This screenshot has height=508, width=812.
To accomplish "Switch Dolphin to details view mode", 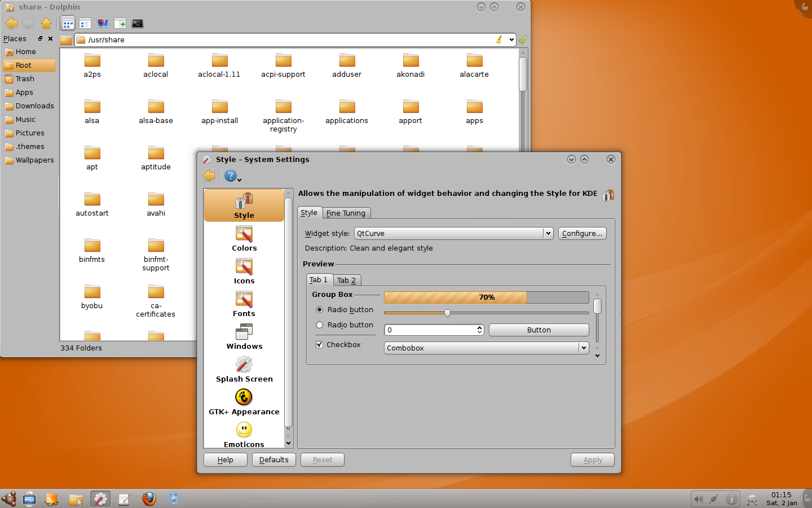I will coord(85,24).
